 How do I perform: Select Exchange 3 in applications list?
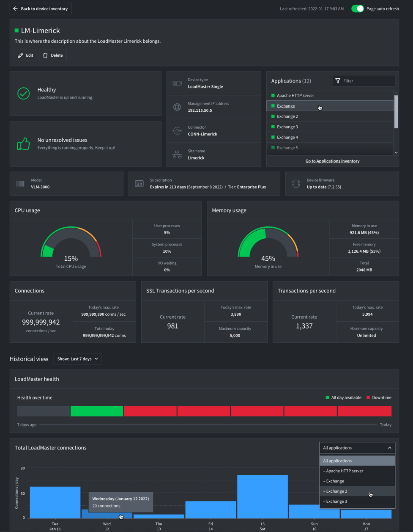pos(330,127)
